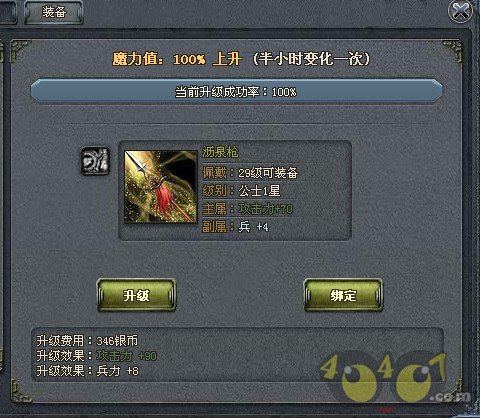Click the 半小时变化一次 note text
This screenshot has width=480, height=418.
coord(311,59)
